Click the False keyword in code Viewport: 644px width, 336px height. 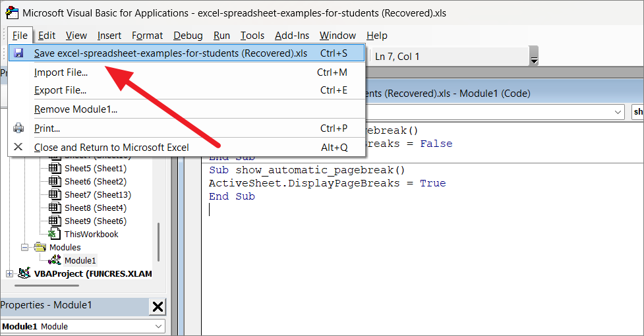[436, 144]
